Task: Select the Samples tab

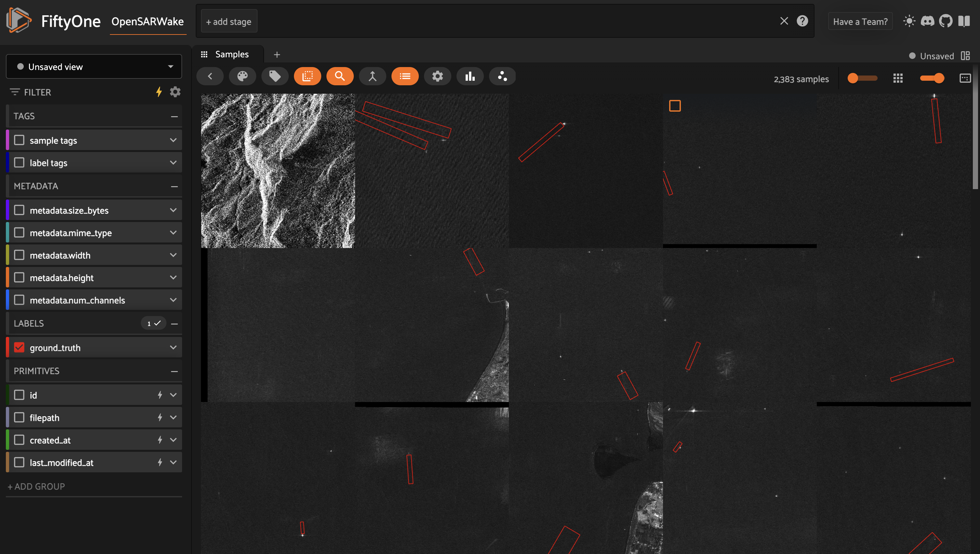Action: [232, 54]
